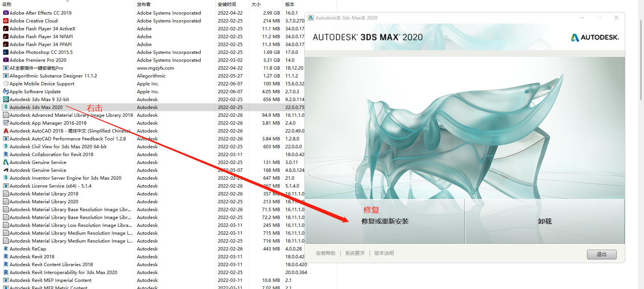Select Autodesk AutoCAD Performance Feedback Tool 1.2.8
Image resolution: width=644 pixels, height=289 pixels.
point(68,139)
